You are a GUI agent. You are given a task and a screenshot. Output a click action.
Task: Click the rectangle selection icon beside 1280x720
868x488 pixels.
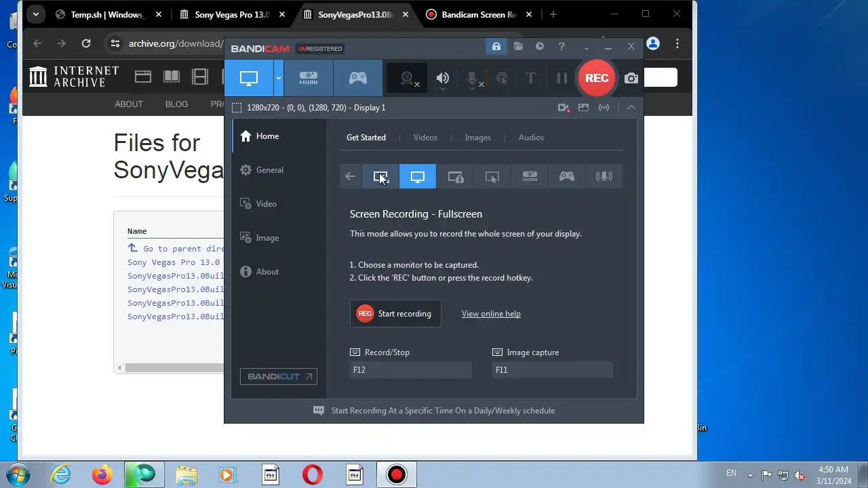point(237,108)
